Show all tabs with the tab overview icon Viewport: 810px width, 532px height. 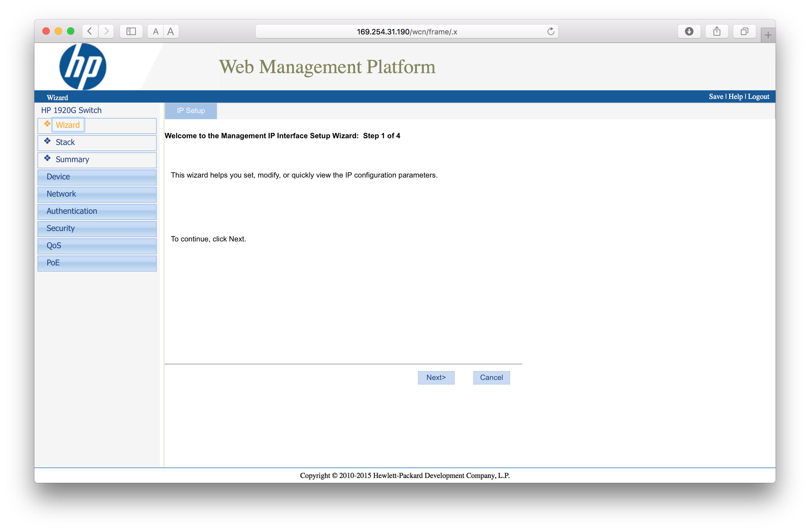tap(744, 31)
